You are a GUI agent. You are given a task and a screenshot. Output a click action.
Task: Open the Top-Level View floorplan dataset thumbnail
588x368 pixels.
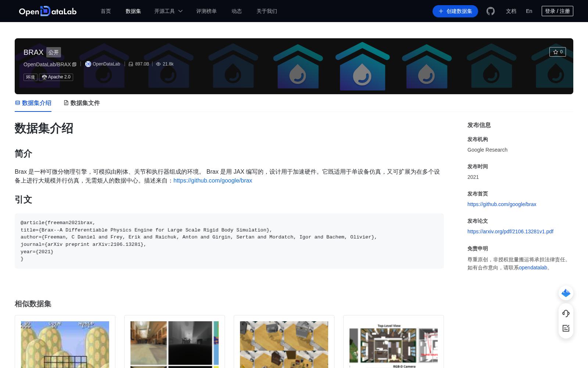click(394, 344)
